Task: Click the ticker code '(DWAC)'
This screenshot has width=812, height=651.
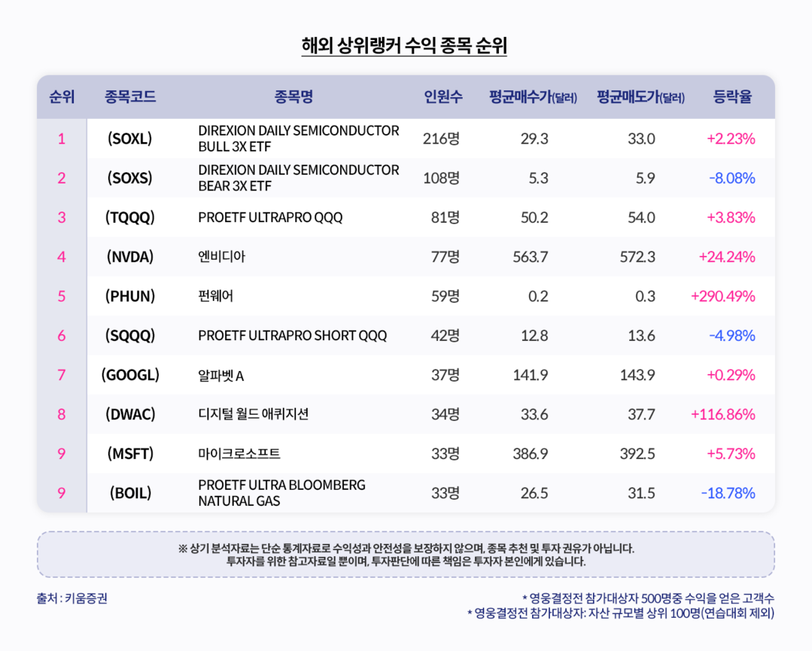Action: tap(130, 414)
